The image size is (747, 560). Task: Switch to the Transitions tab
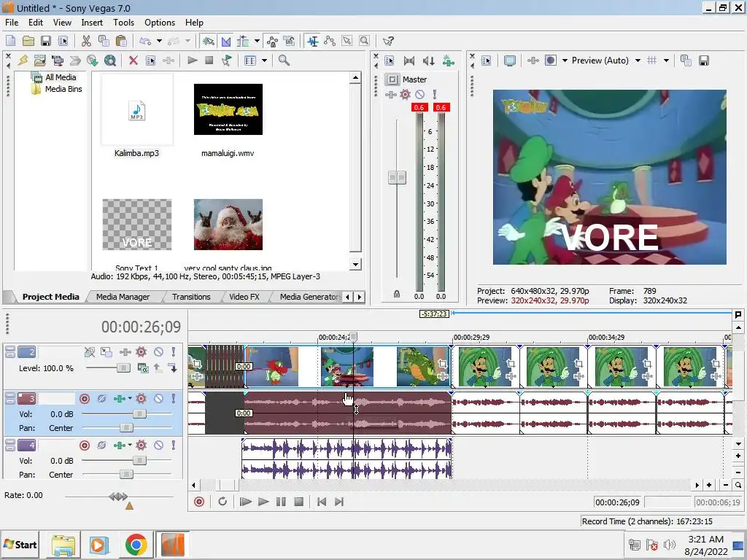[x=191, y=297]
